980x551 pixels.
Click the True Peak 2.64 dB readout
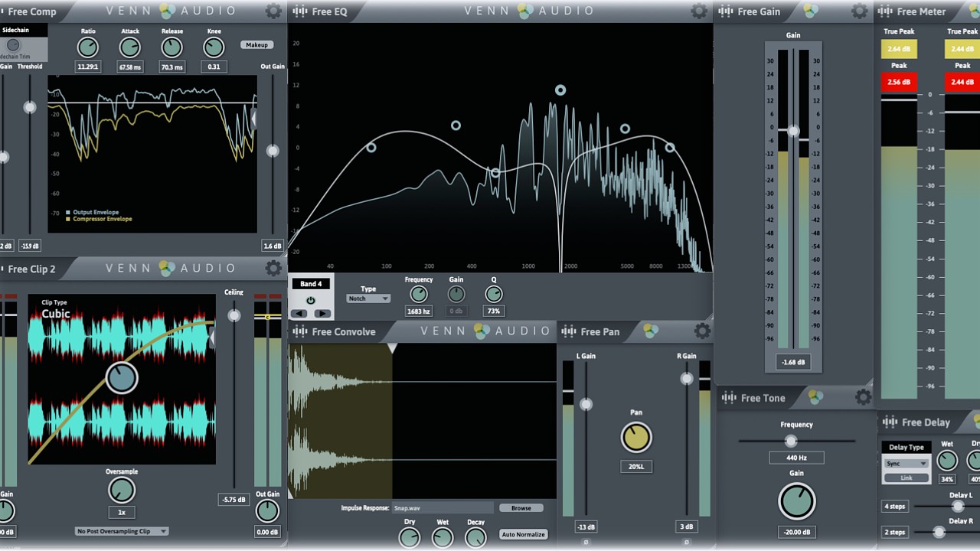click(899, 49)
